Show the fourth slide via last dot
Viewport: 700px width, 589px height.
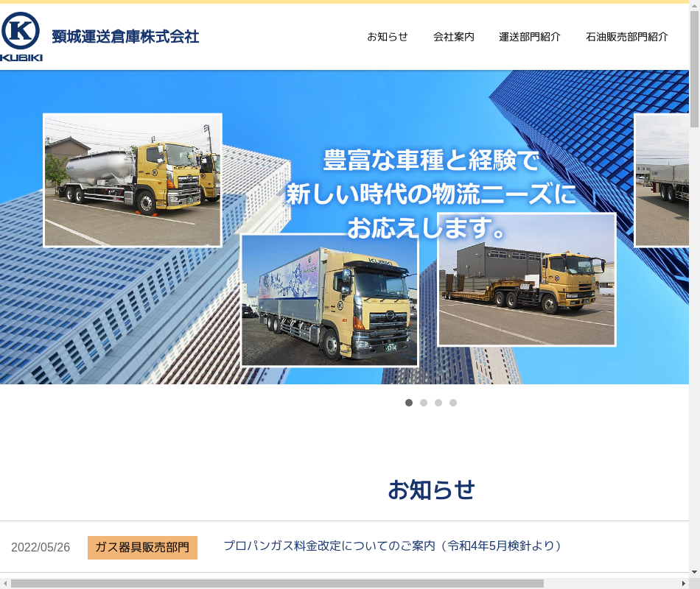pyautogui.click(x=453, y=403)
